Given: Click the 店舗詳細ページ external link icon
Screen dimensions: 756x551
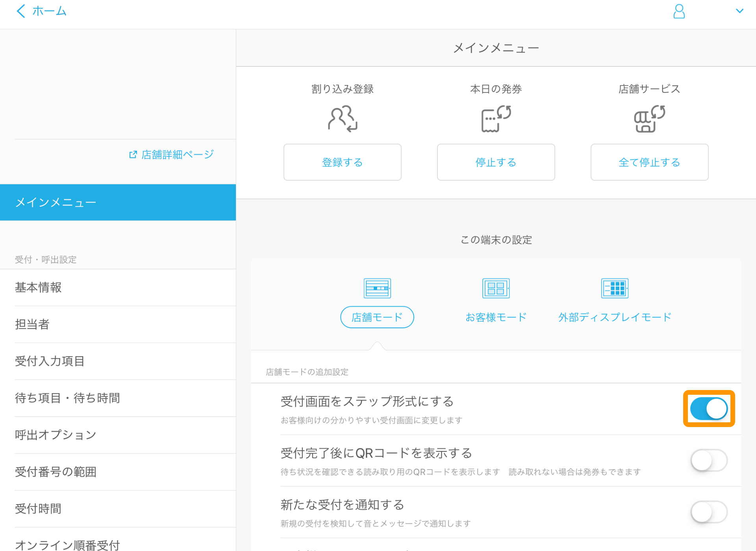Looking at the screenshot, I should click(x=133, y=155).
